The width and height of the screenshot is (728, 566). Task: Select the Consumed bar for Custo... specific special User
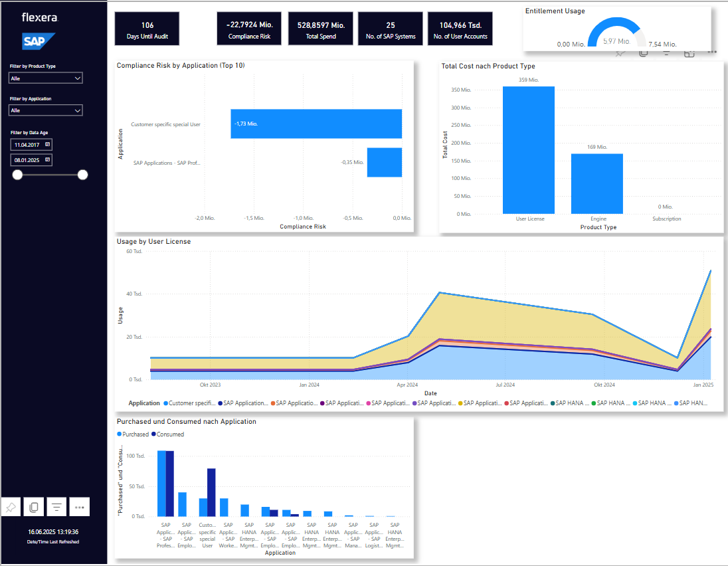[211, 492]
